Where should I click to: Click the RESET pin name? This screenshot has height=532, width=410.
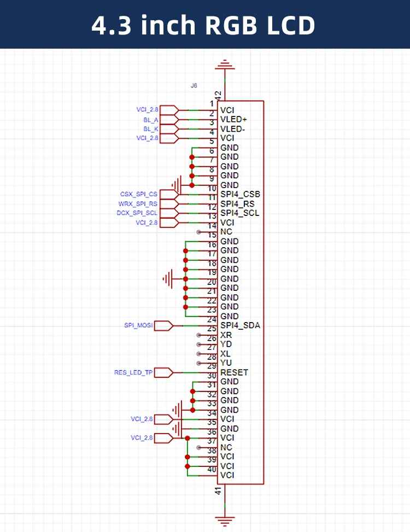(235, 372)
